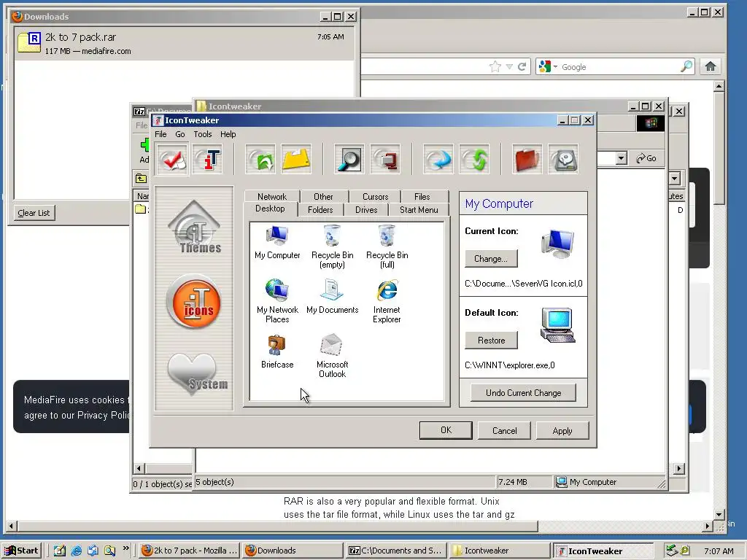Open the Firefox address history dropdown arrow

tap(508, 66)
